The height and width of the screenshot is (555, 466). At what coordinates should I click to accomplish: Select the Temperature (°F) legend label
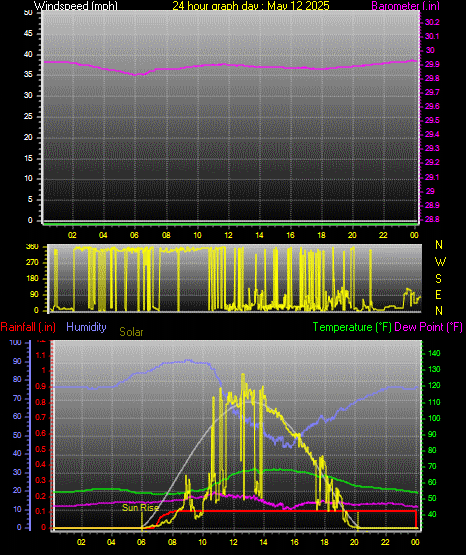(x=352, y=327)
